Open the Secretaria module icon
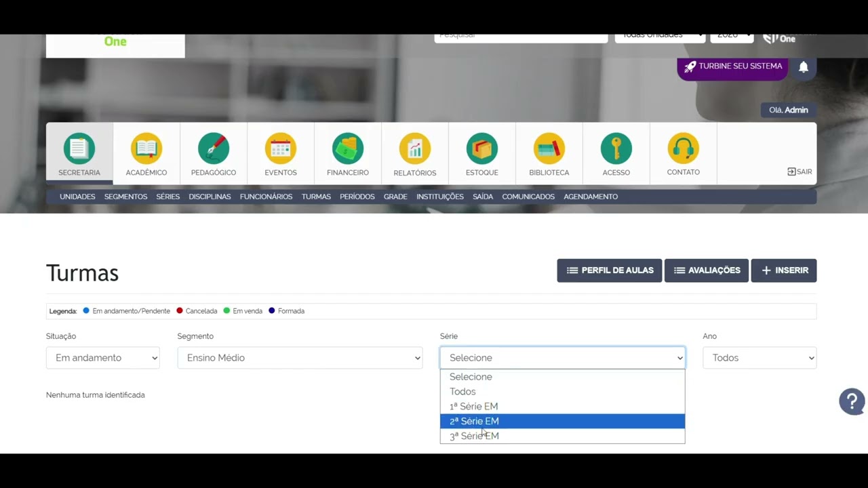Image resolution: width=868 pixels, height=488 pixels. [x=79, y=148]
